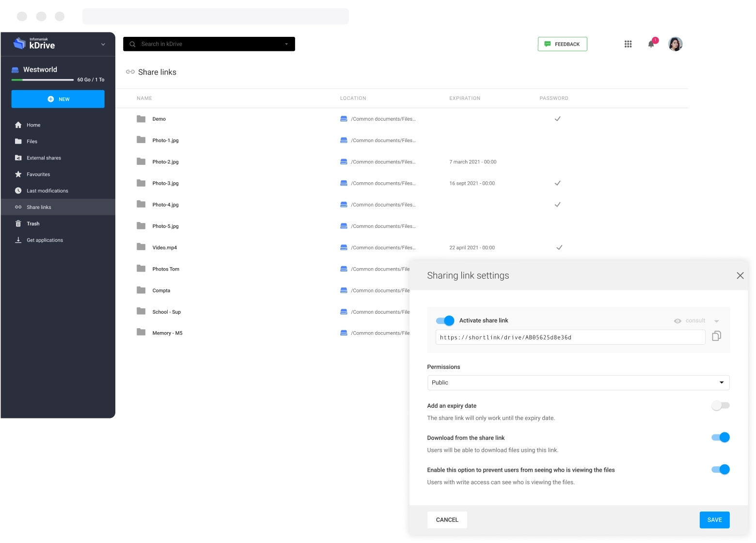Expand the kDrive account chevron
Image resolution: width=756 pixels, height=543 pixels.
pos(103,45)
